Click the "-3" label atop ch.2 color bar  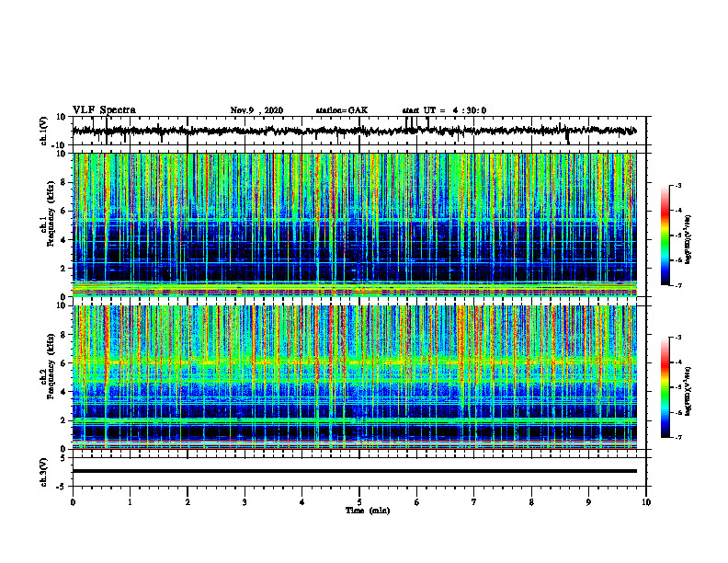coord(677,338)
